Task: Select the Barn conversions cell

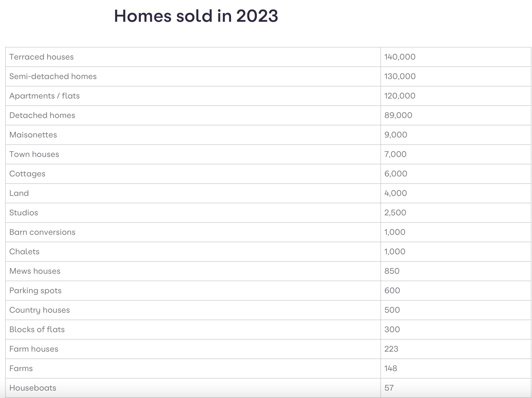Action: [x=42, y=232]
